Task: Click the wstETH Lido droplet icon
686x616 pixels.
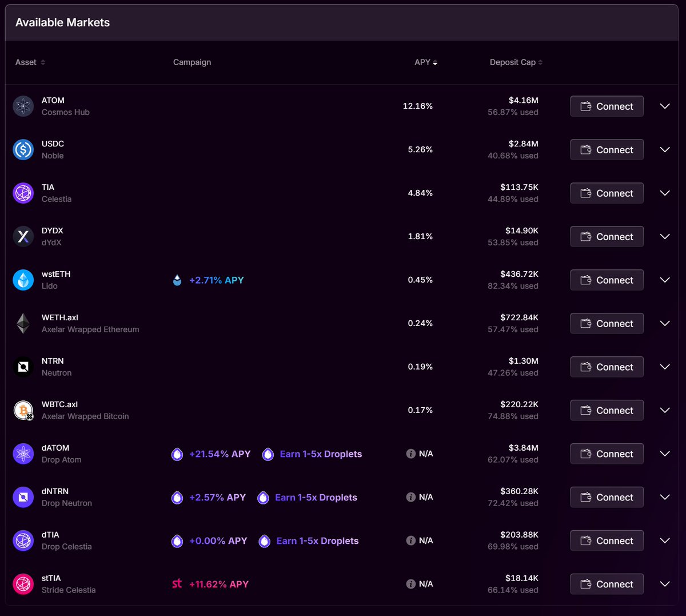Action: pos(23,280)
